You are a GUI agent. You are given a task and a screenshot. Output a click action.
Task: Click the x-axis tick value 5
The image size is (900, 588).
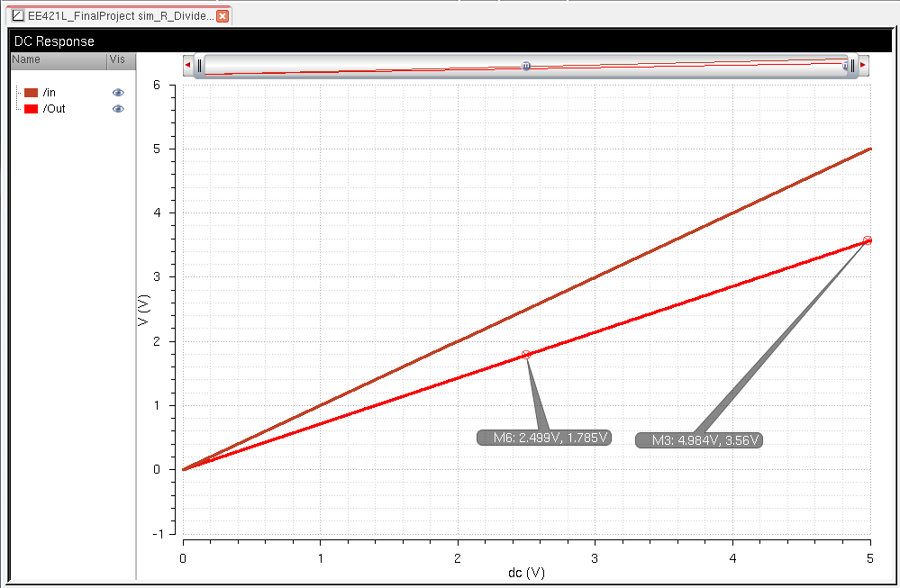point(870,558)
